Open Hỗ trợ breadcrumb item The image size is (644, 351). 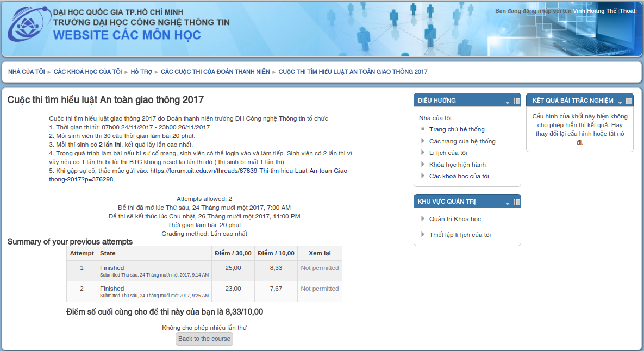click(x=141, y=72)
